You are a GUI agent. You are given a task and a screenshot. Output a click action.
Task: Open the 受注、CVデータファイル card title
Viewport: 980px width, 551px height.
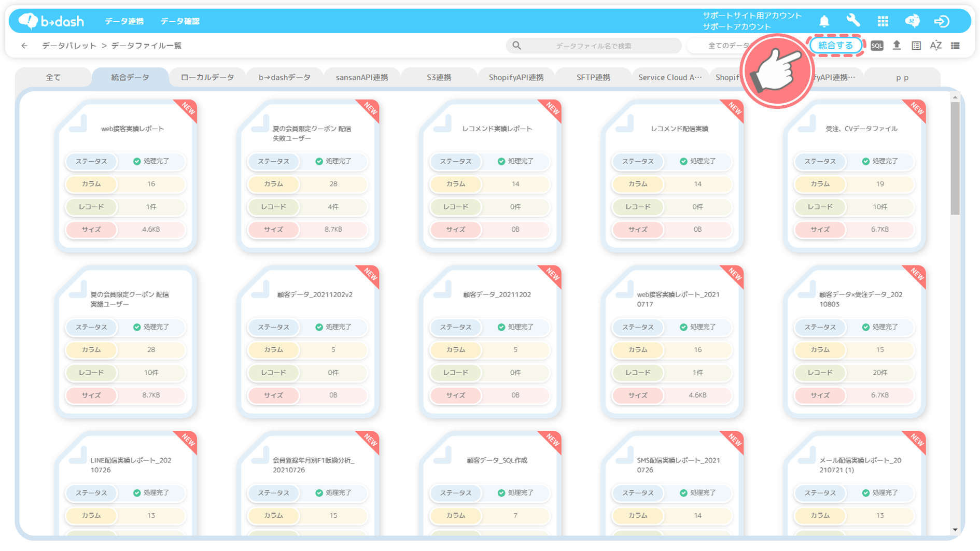(x=862, y=129)
